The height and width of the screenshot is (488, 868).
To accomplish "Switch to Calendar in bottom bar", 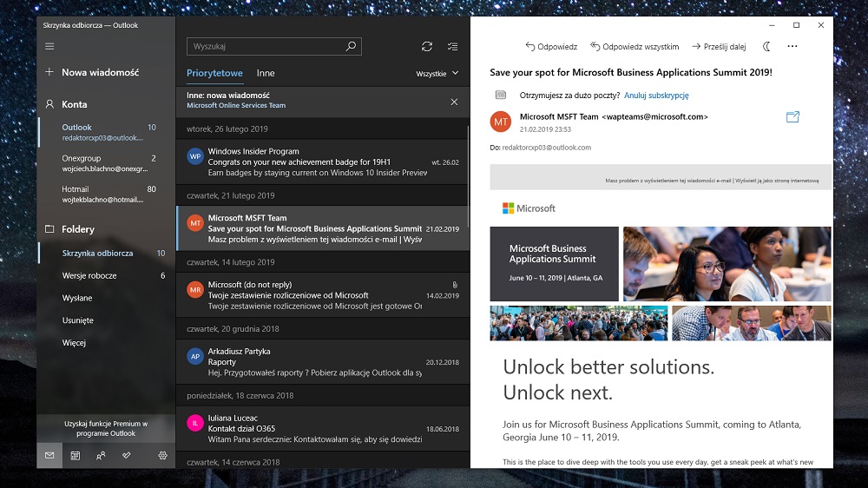I will pos(76,455).
